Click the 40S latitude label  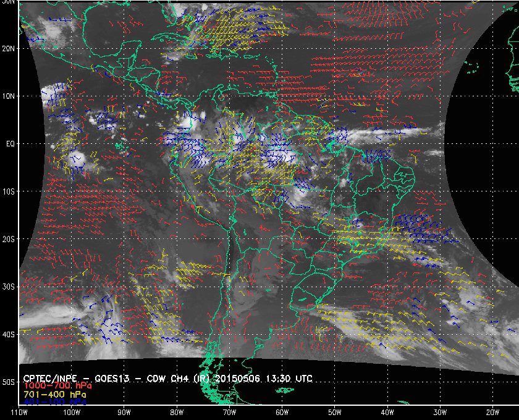8,334
